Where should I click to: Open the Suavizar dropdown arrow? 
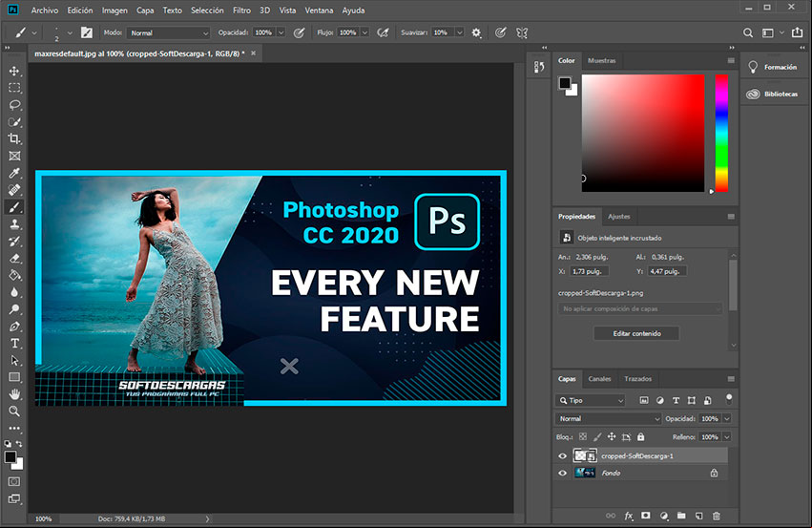(x=459, y=32)
